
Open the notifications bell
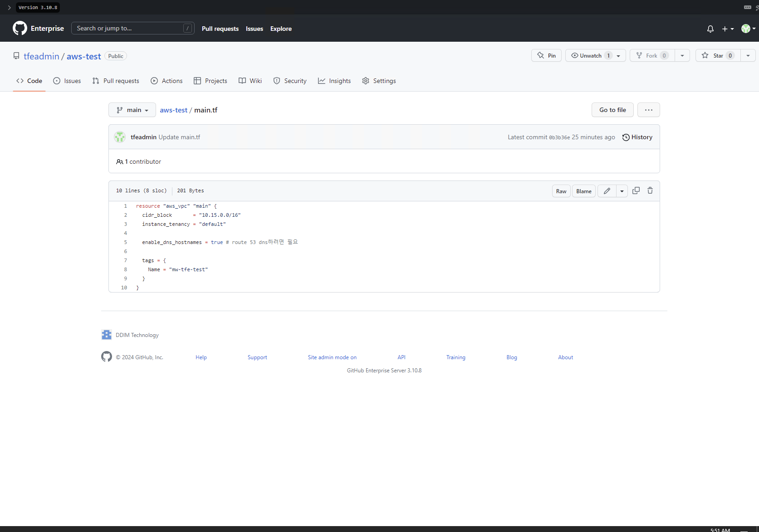click(x=710, y=29)
